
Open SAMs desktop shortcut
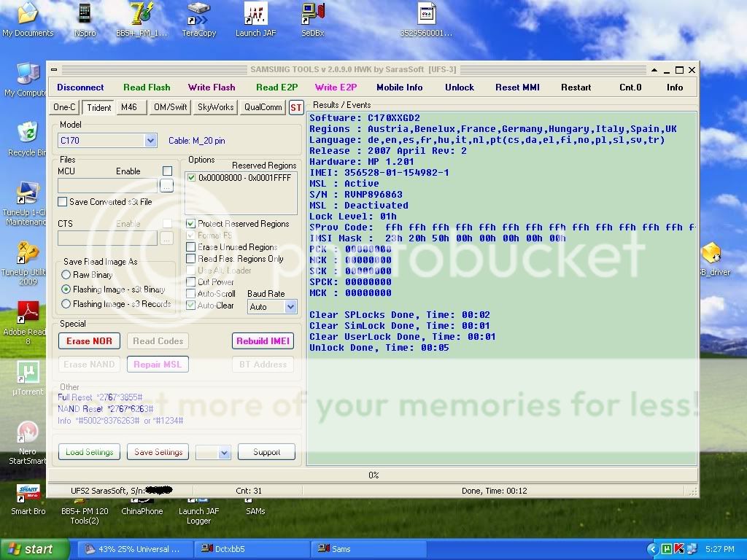coord(255,507)
